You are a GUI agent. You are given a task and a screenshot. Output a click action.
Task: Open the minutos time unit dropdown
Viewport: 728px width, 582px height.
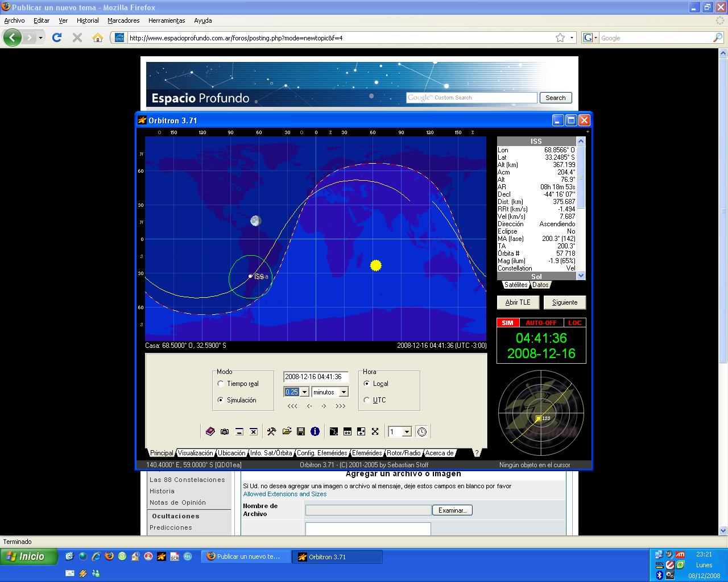[x=344, y=392]
